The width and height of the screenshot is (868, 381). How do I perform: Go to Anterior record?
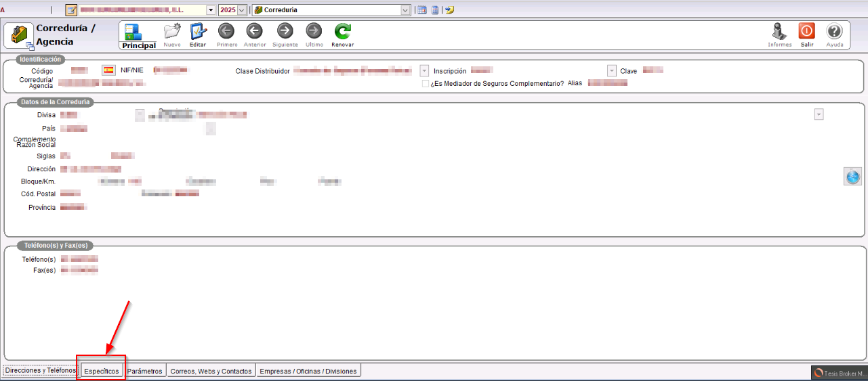[255, 35]
